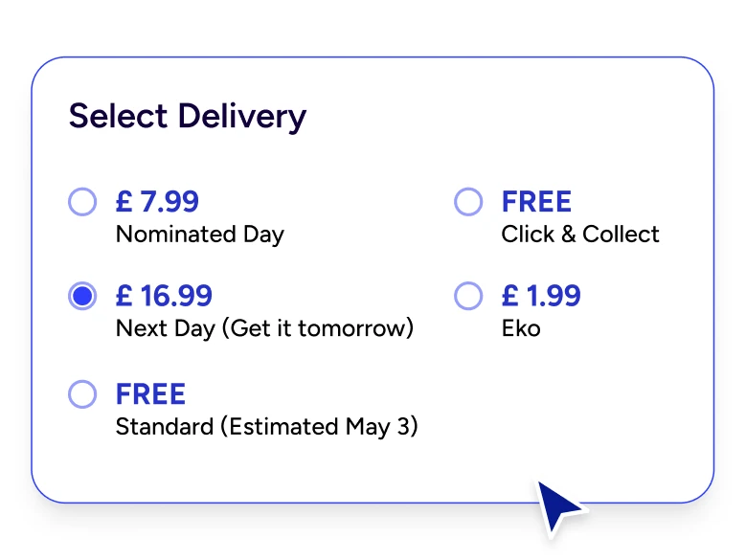Click the 'Select Delivery' heading
746x560 pixels.
[x=188, y=117]
